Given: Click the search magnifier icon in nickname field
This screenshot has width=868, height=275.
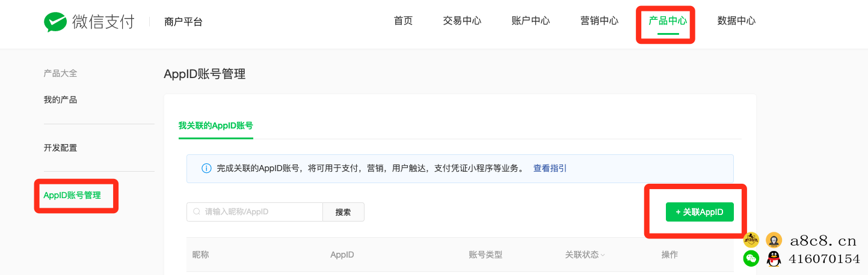Looking at the screenshot, I should coord(197,212).
